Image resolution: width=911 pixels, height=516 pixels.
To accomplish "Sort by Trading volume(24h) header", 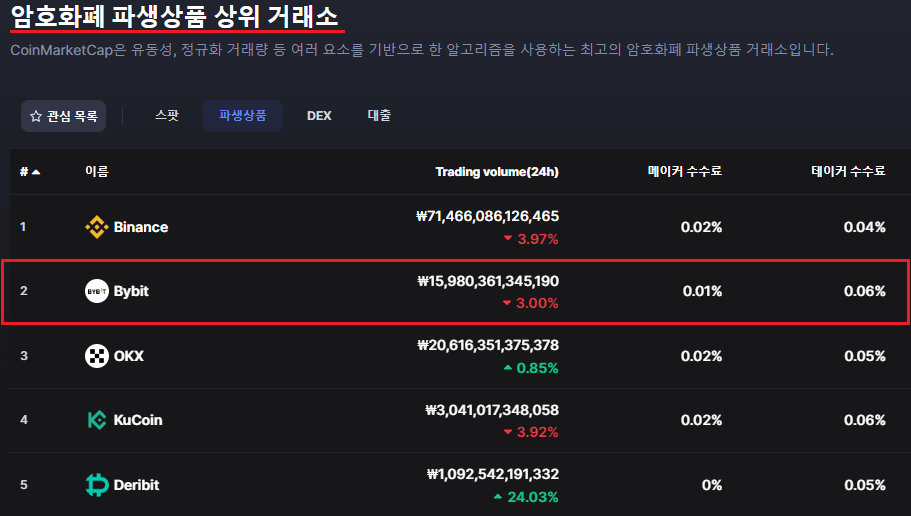I will click(497, 171).
